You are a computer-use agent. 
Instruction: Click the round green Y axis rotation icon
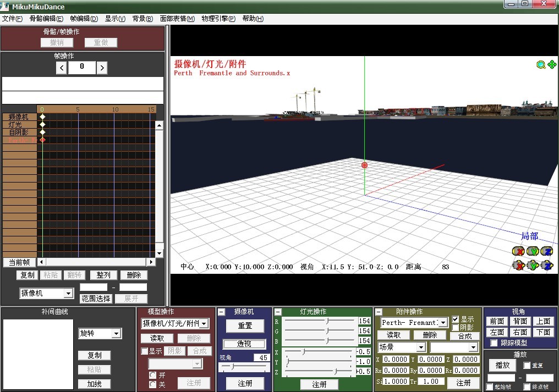click(x=533, y=251)
